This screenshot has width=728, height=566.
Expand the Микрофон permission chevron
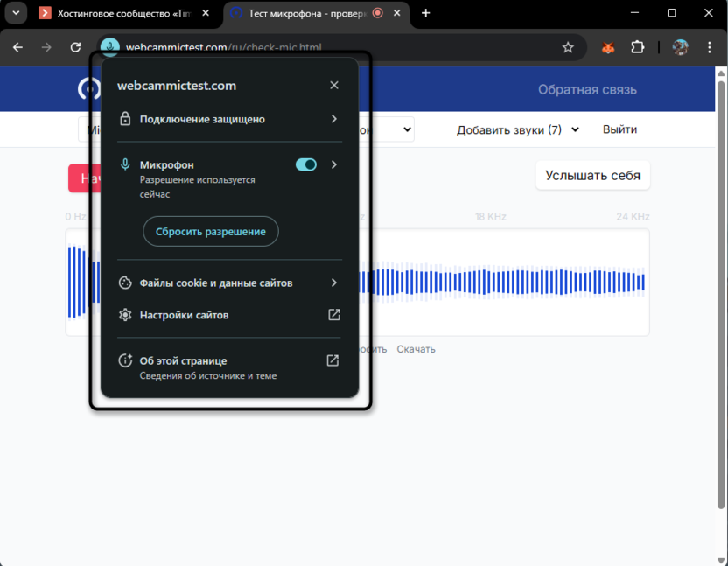point(334,164)
